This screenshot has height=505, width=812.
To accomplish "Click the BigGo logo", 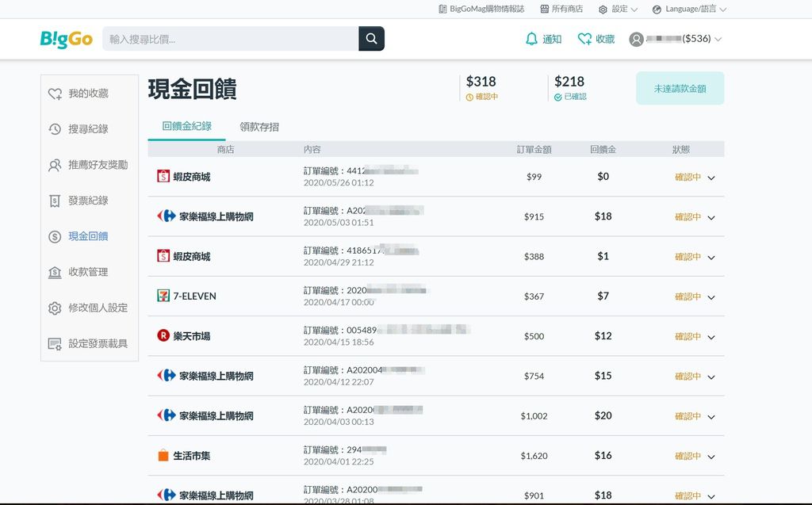I will tap(67, 39).
